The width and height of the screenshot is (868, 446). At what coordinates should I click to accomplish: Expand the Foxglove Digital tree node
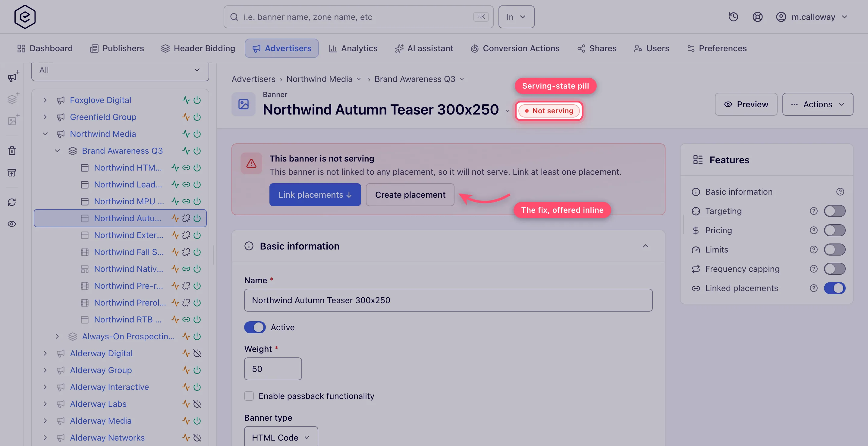point(45,100)
